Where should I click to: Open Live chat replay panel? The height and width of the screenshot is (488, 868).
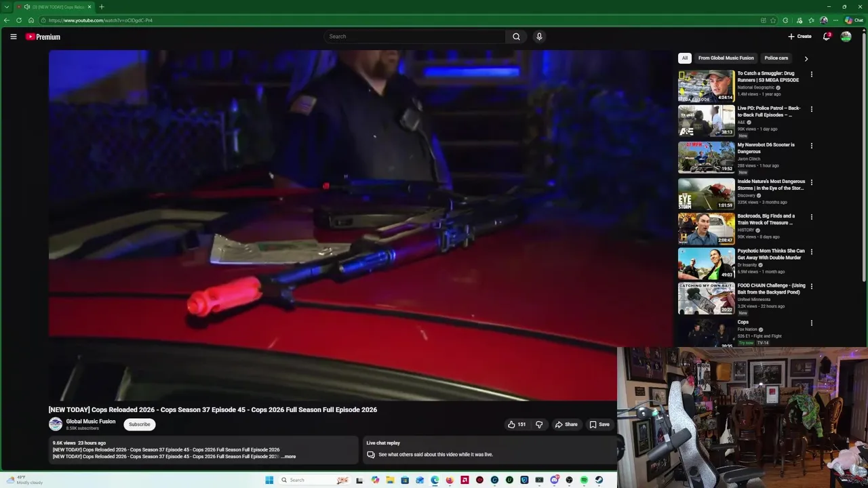490,449
